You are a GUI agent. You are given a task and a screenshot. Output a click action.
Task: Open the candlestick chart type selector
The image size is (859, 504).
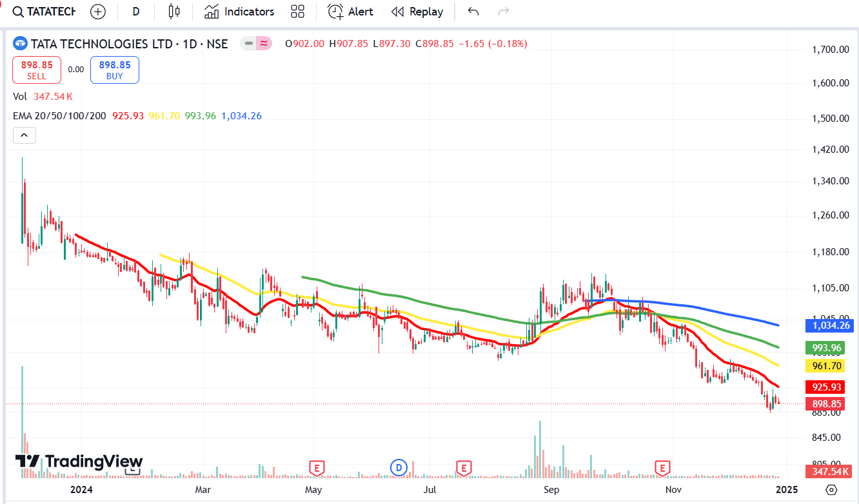pos(173,12)
